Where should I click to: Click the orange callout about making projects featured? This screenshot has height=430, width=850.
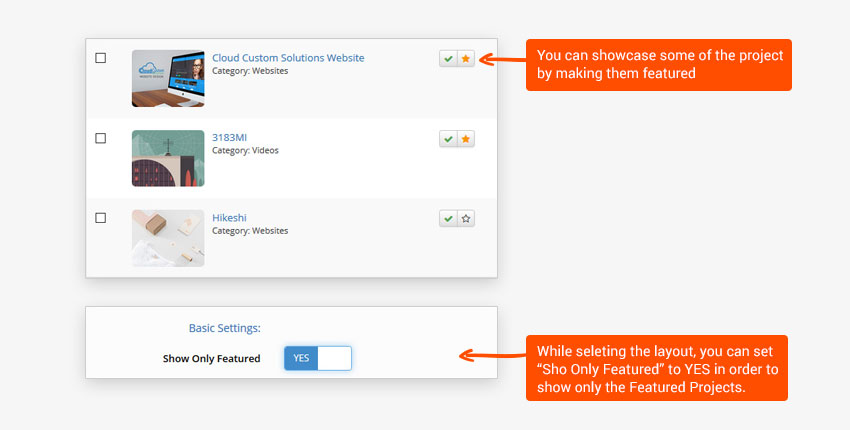(658, 65)
